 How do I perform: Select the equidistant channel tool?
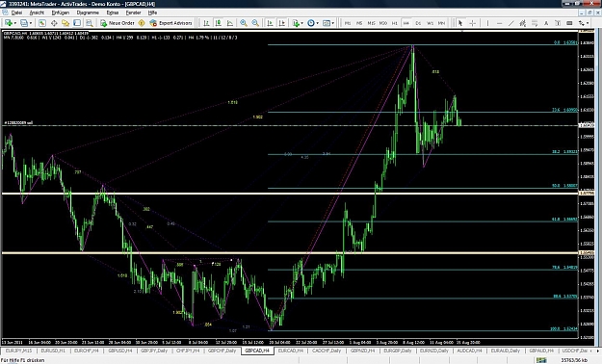click(x=522, y=23)
